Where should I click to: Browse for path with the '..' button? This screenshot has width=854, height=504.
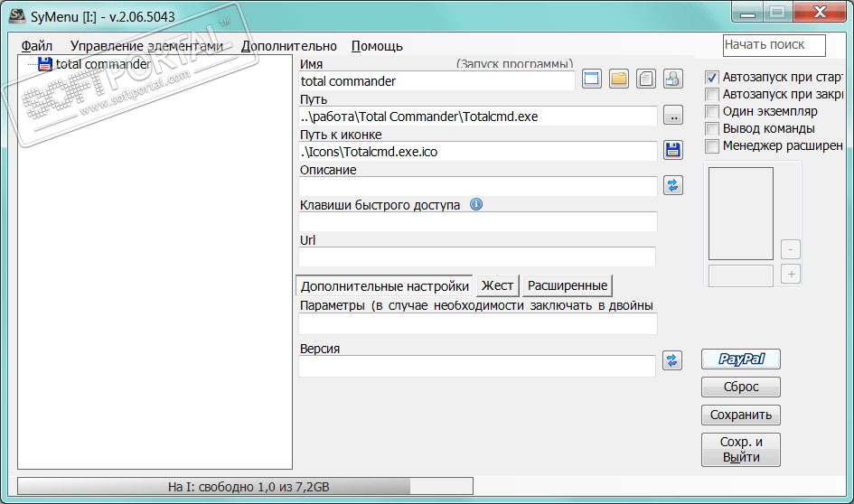(x=674, y=115)
